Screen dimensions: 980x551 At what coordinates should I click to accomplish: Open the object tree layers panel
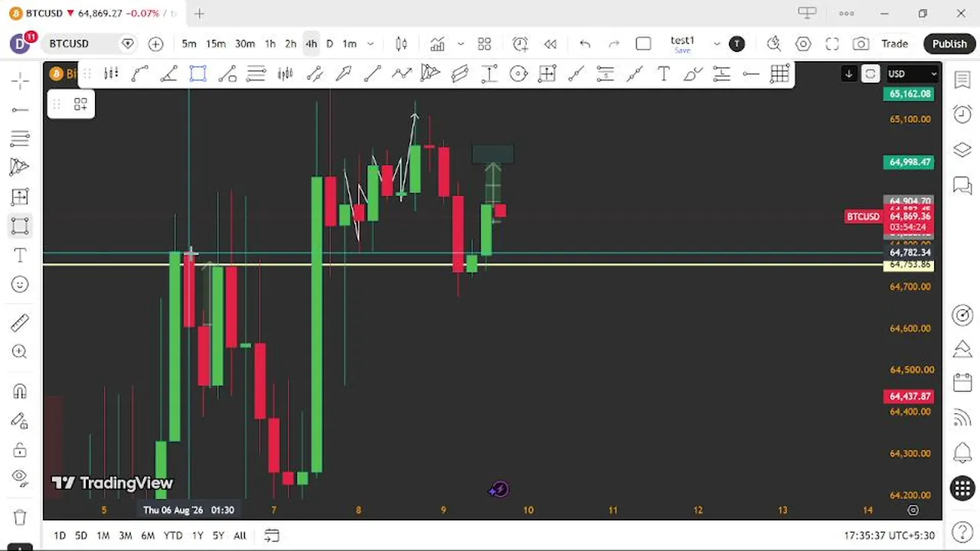pos(962,149)
